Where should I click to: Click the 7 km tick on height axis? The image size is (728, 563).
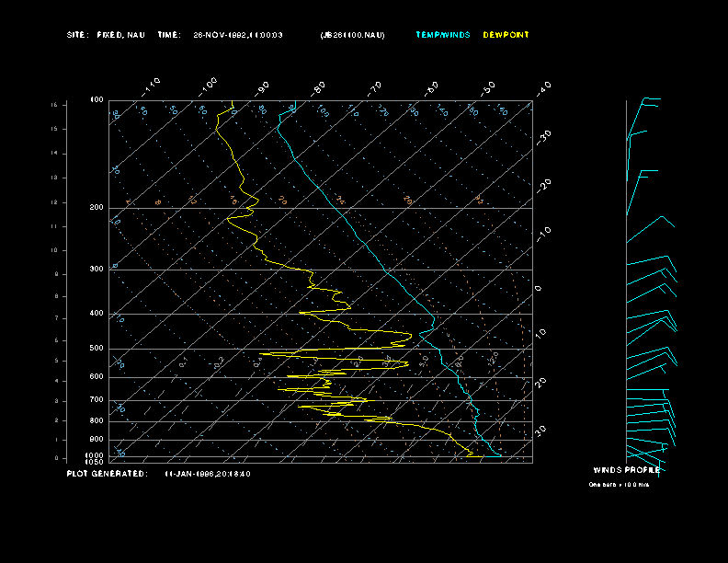(56, 318)
